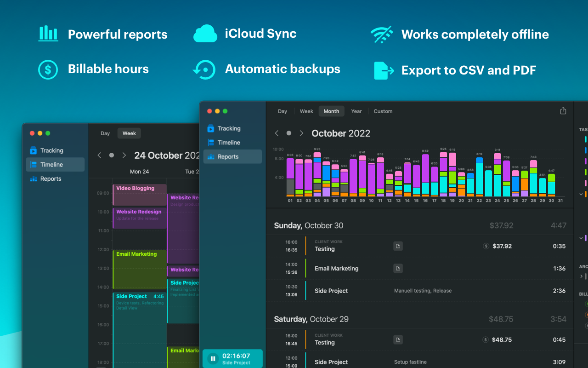Switch to the Custom range tab
This screenshot has height=368, width=588.
tap(383, 111)
